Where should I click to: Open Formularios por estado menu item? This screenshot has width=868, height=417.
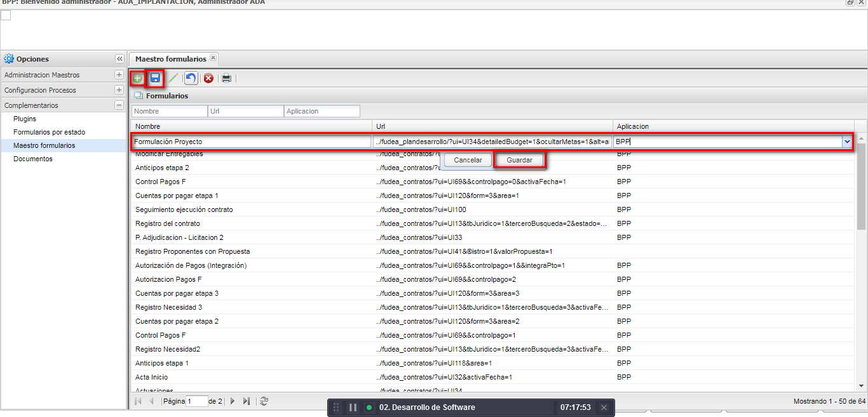49,132
